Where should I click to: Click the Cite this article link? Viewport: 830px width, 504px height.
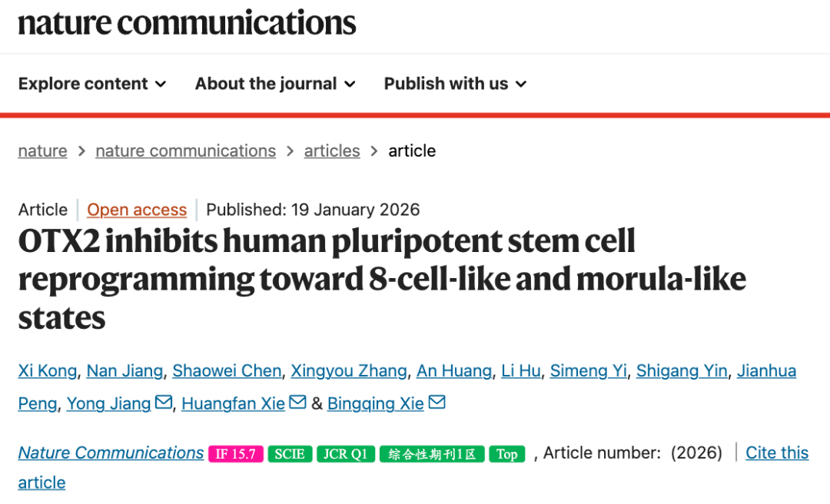point(776,453)
